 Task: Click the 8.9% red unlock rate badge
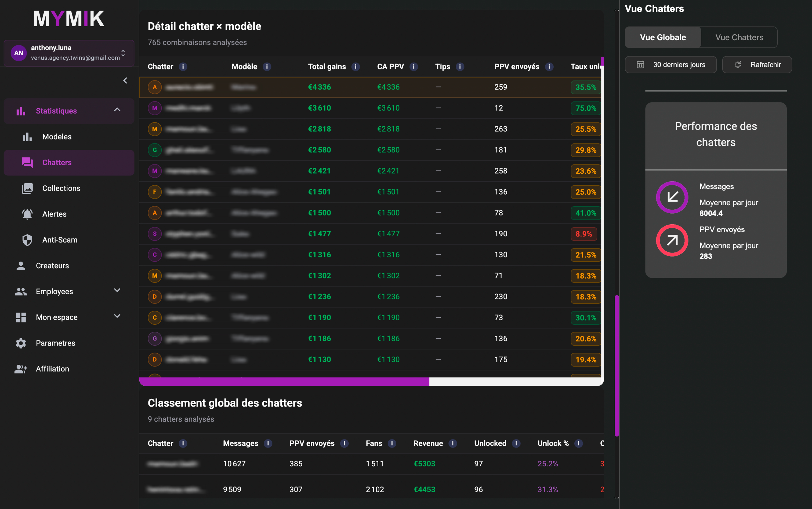click(x=584, y=234)
